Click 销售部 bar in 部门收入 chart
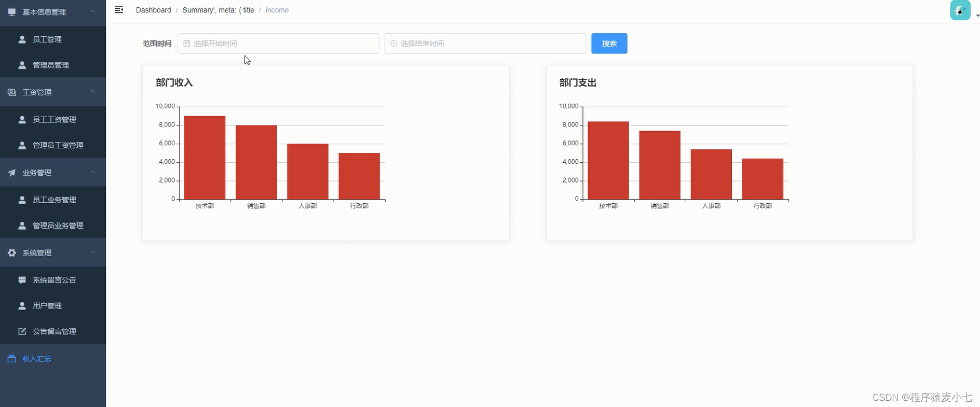The height and width of the screenshot is (407, 980). click(256, 162)
